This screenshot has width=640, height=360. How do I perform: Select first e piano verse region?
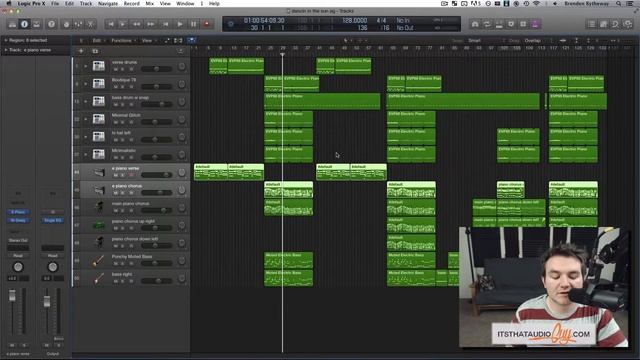[211, 172]
